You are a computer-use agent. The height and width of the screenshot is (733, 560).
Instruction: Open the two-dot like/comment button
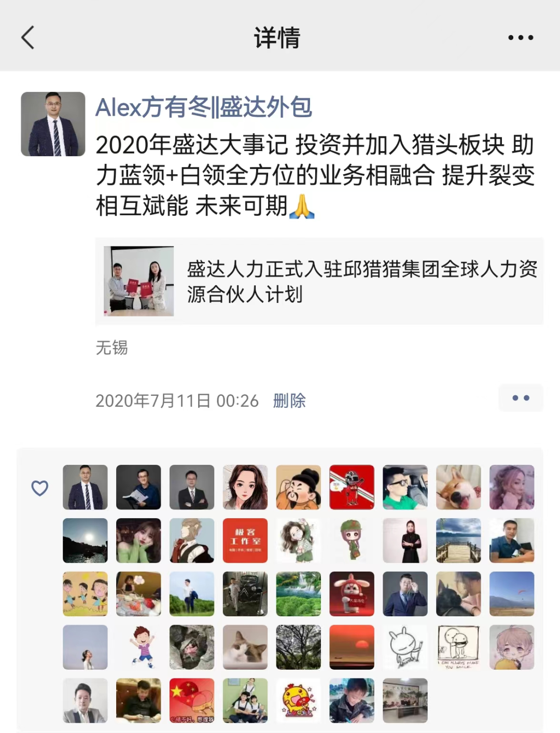521,398
